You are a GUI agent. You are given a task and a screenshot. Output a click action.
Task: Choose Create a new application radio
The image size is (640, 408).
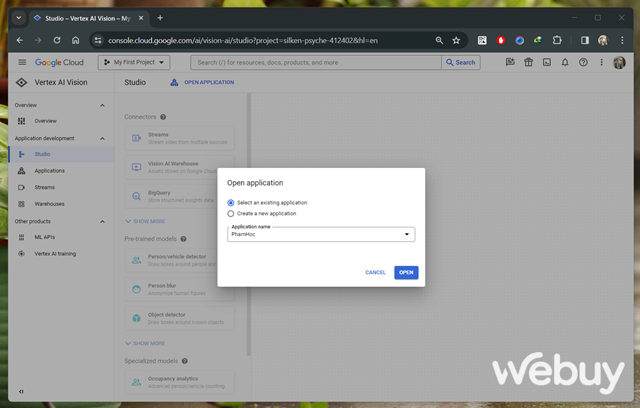231,214
